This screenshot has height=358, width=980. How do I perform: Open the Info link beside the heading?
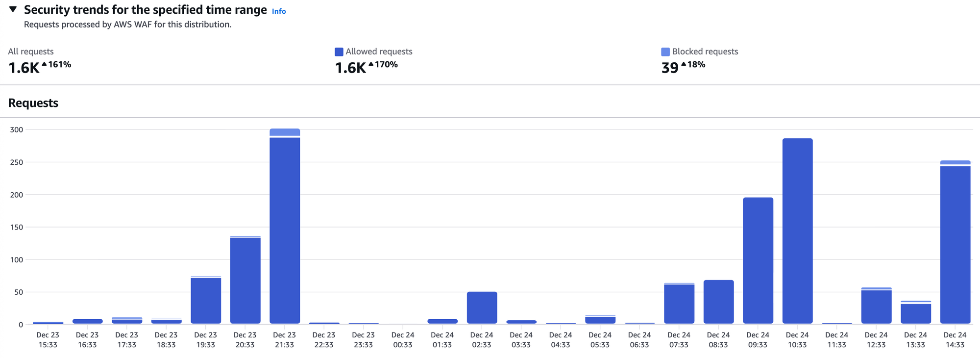(279, 11)
